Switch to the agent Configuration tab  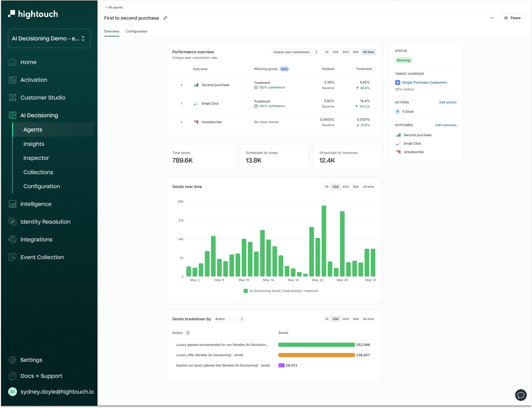tap(136, 31)
